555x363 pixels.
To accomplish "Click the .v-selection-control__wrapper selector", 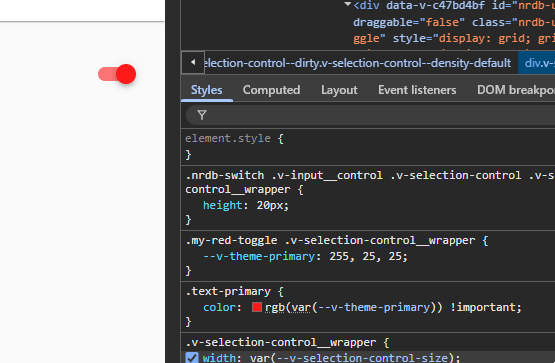I will click(x=281, y=342).
